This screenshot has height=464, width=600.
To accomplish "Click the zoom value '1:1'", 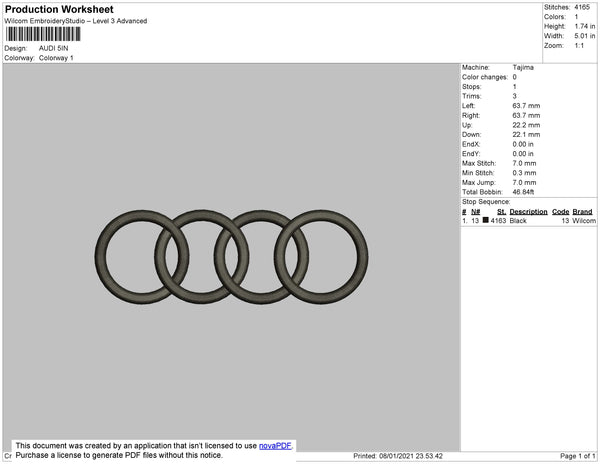I will point(579,46).
